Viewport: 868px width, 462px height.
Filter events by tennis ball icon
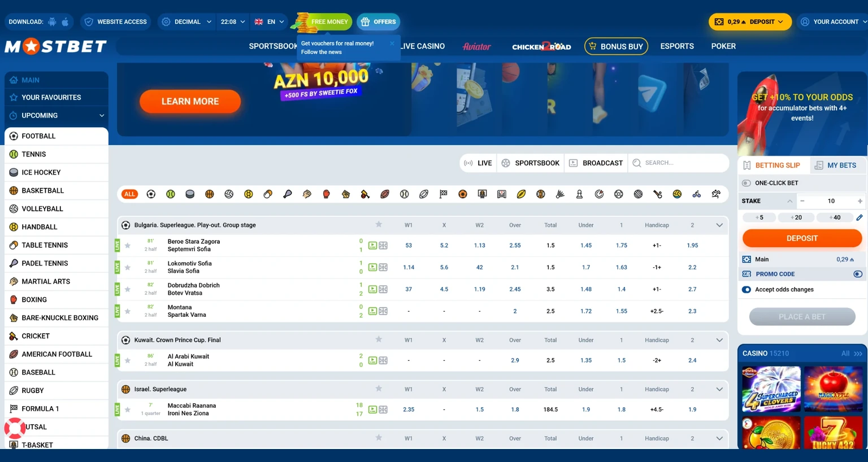171,194
